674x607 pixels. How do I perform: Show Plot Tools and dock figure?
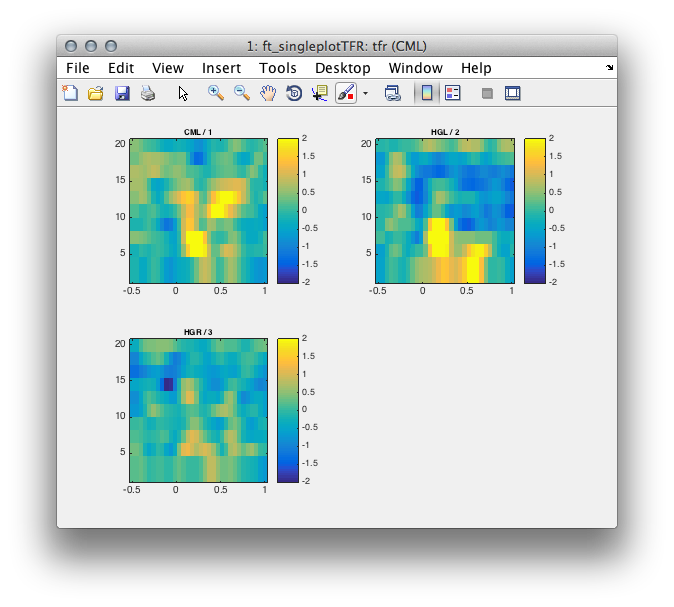coord(512,93)
